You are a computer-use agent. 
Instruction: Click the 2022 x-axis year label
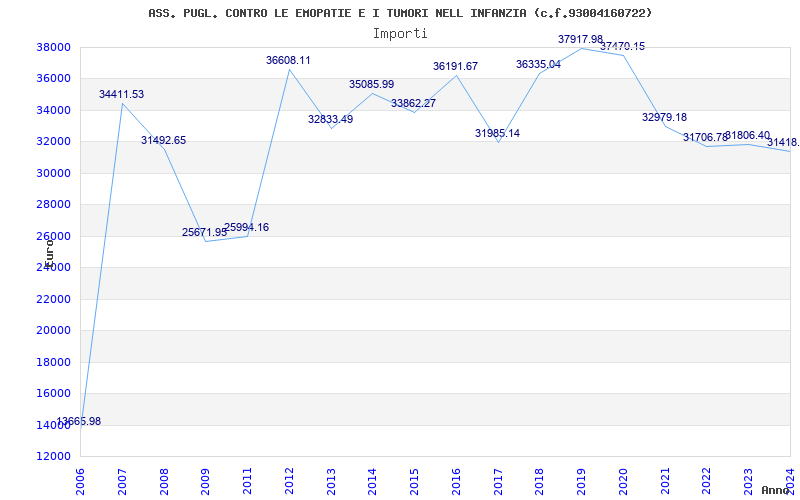click(707, 482)
